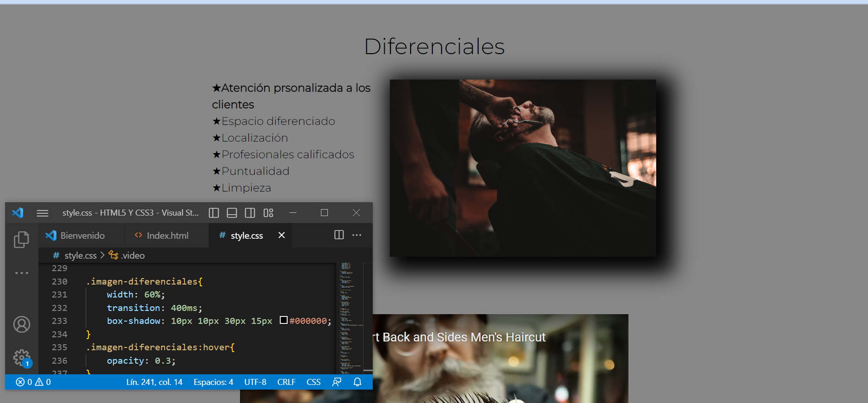
Task: Select encoding UTF-8 in status bar
Action: 255,382
